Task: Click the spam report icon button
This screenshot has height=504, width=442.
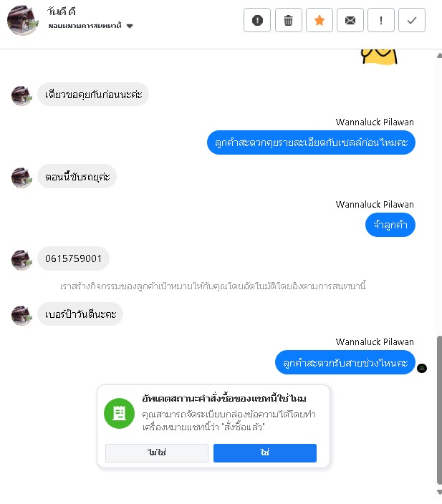Action: [257, 20]
